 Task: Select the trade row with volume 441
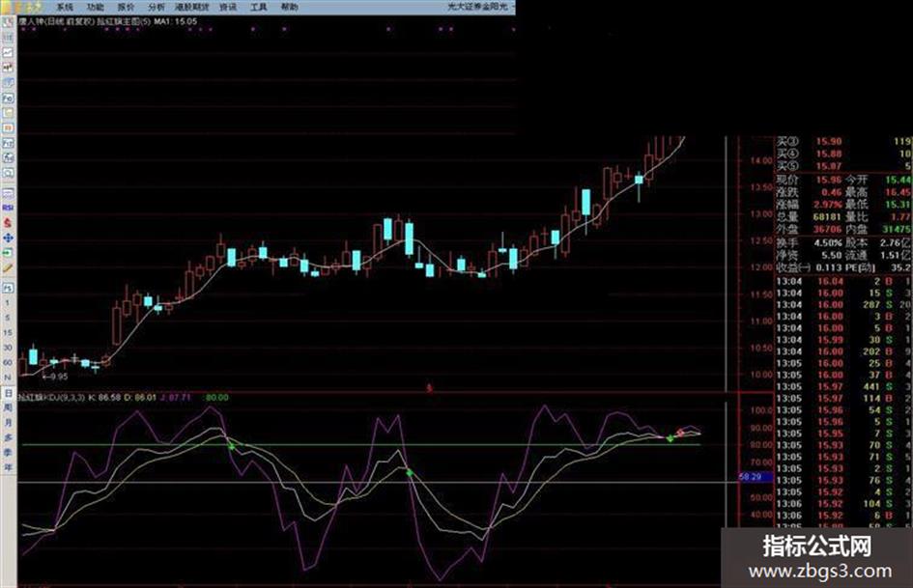(x=843, y=386)
